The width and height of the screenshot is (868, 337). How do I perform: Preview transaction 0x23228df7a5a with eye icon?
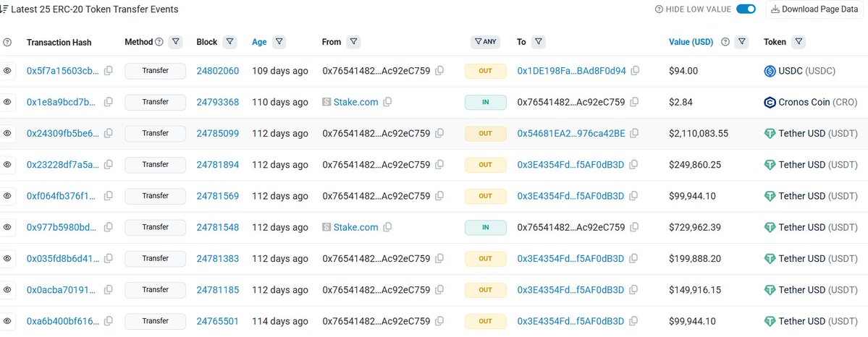[7, 164]
